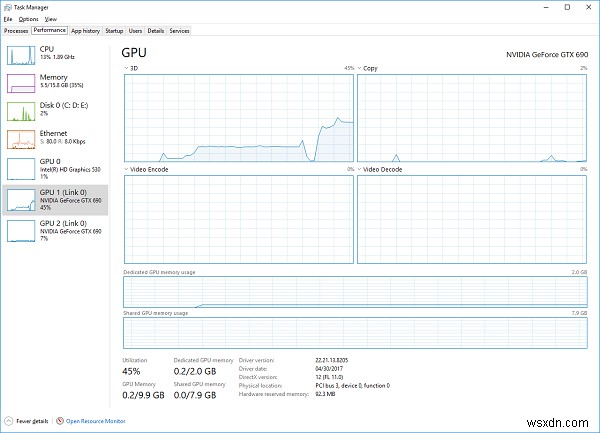Maximize the Task Manager window
The image size is (600, 433).
click(x=567, y=7)
